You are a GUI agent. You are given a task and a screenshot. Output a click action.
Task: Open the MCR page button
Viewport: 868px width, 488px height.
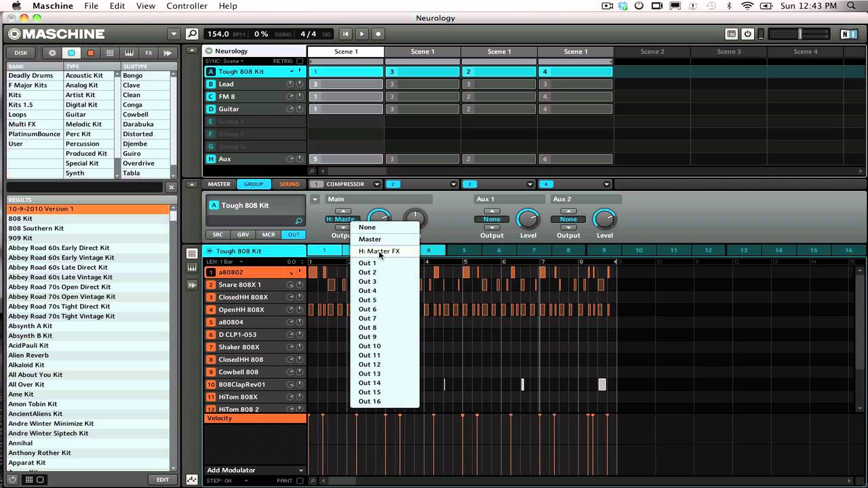tap(269, 235)
